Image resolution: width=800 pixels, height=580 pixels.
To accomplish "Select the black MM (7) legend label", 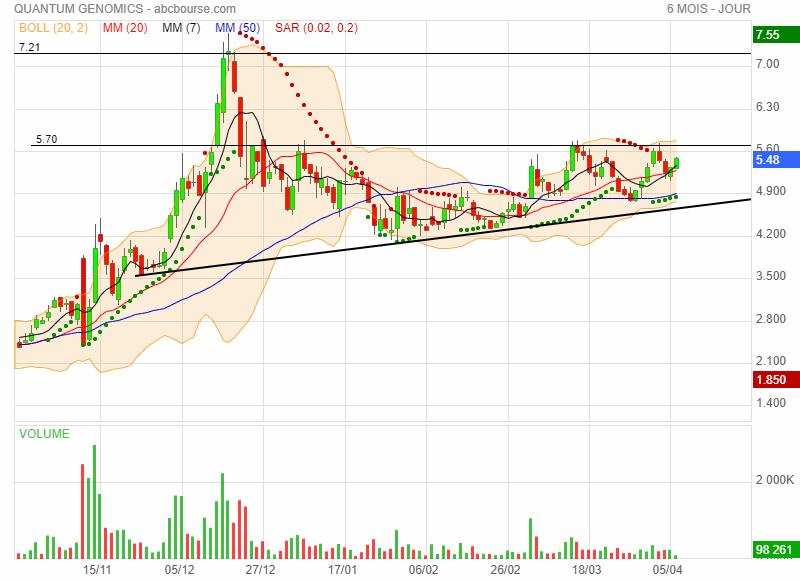I will click(181, 28).
